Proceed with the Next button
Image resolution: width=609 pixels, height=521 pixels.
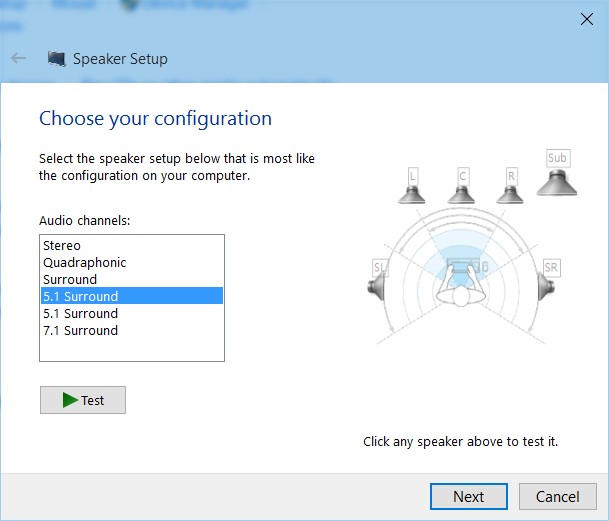click(x=468, y=496)
